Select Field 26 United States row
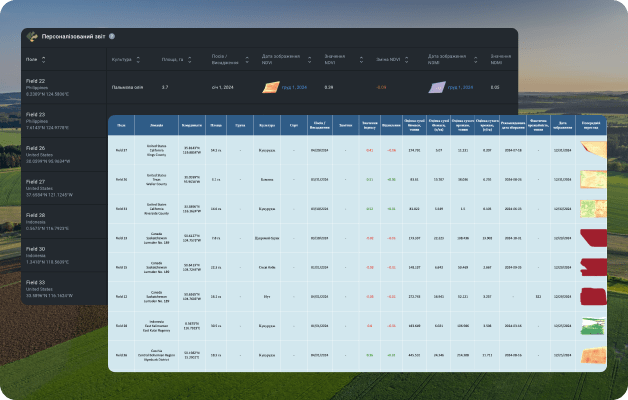Viewport: 628px width, 400px height. coord(64,155)
